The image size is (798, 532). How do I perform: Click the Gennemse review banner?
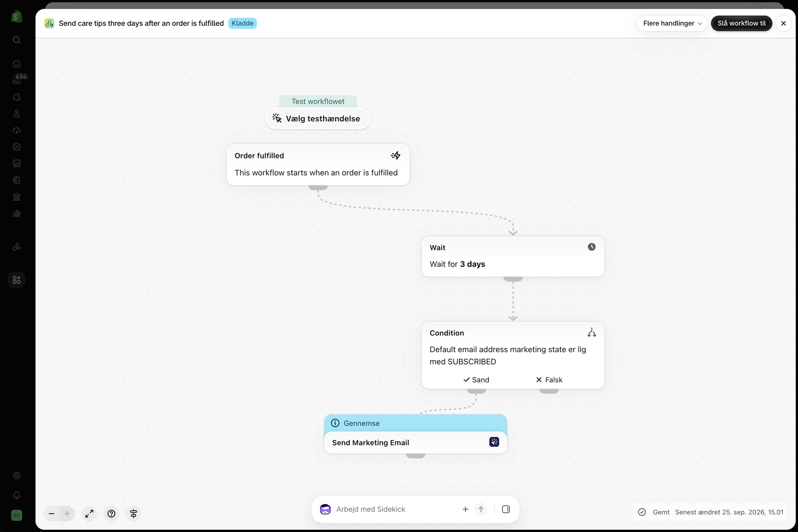[x=415, y=423]
